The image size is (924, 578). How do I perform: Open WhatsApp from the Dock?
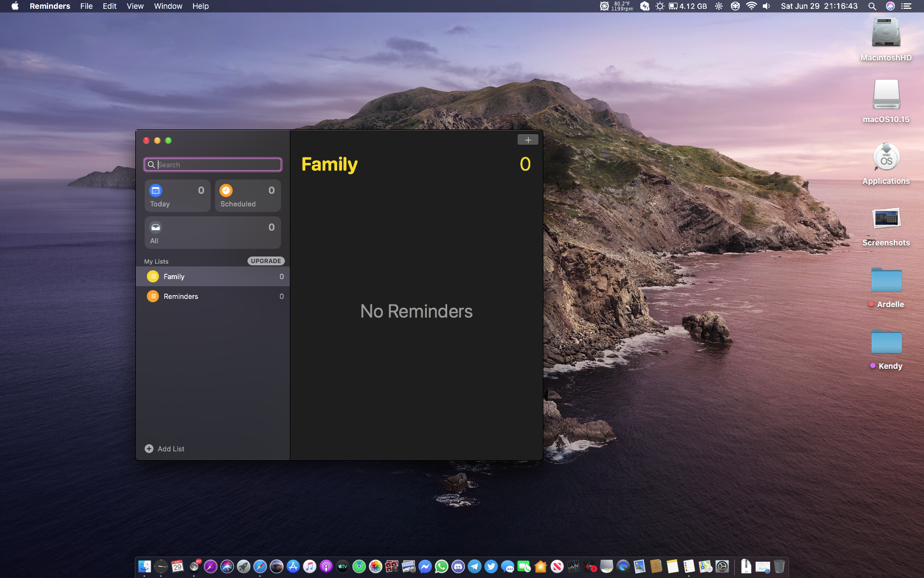[442, 566]
